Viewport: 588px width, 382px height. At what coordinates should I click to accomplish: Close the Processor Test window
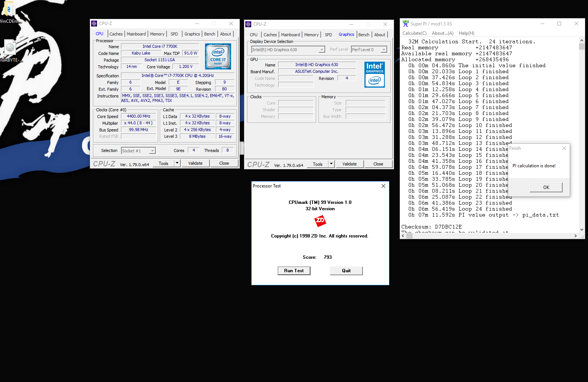383,186
